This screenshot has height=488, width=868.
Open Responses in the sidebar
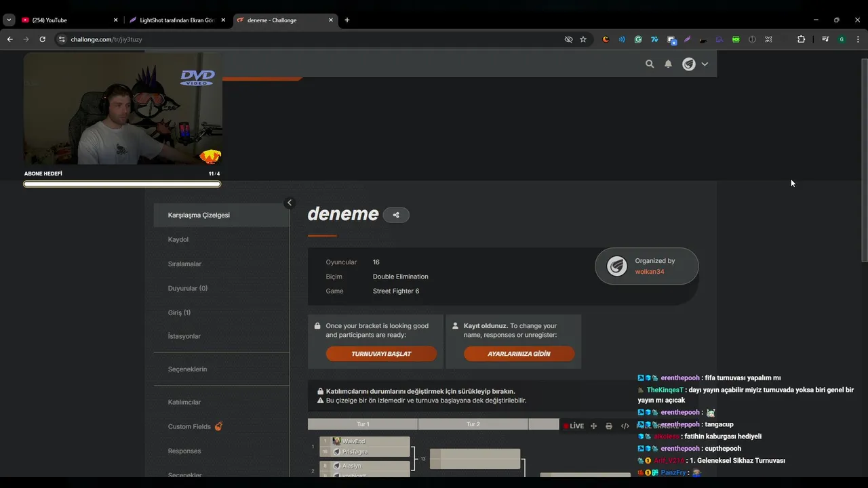pos(184,451)
